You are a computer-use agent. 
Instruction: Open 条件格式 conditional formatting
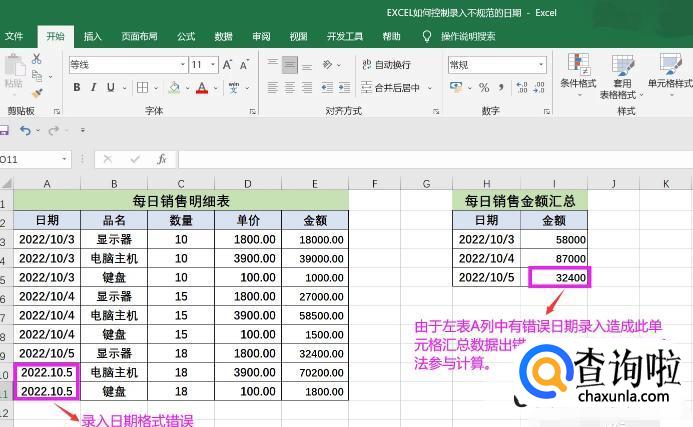coord(578,75)
